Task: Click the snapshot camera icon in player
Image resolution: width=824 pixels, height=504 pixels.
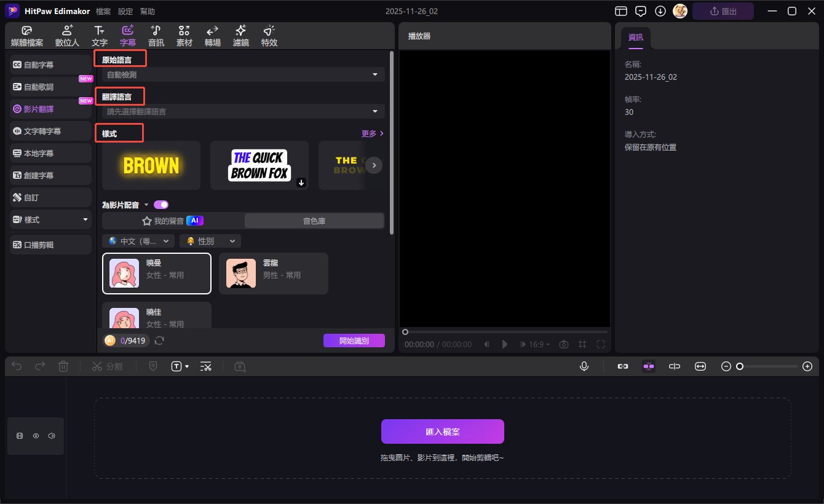Action: point(563,344)
